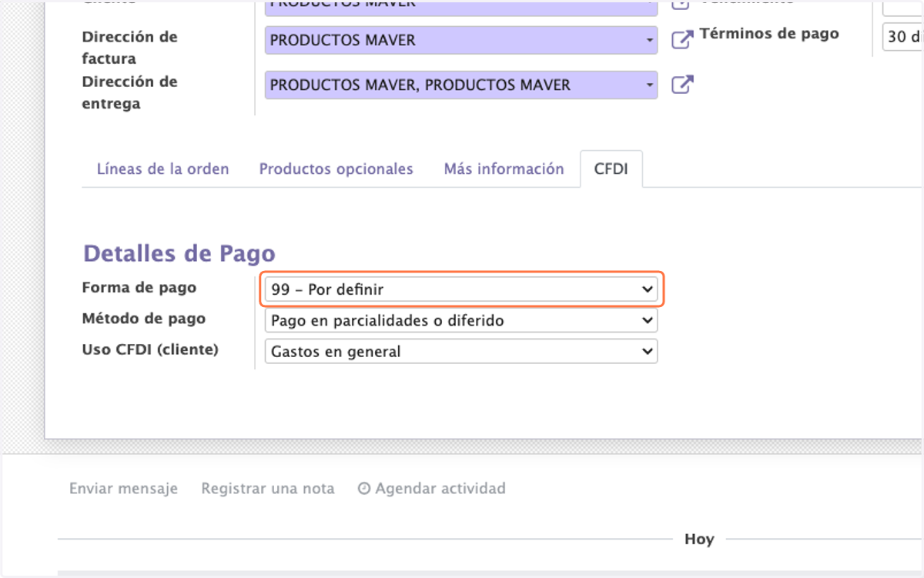The height and width of the screenshot is (578, 924).
Task: Open the Método de pago dropdown
Action: click(x=461, y=320)
